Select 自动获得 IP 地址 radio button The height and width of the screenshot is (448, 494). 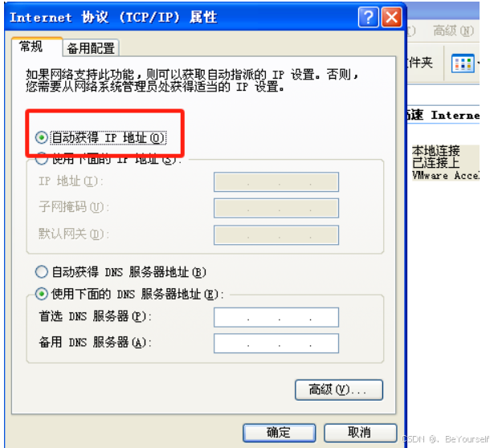tap(41, 137)
